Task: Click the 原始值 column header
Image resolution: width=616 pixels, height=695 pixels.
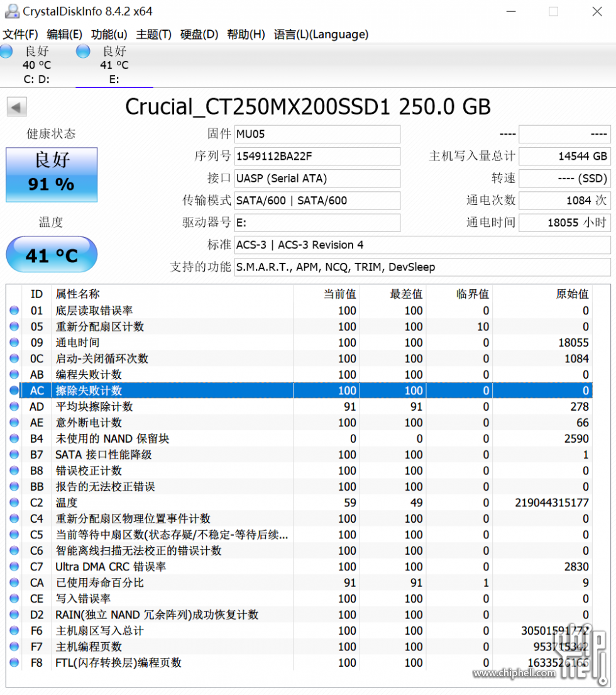Action: [x=542, y=294]
